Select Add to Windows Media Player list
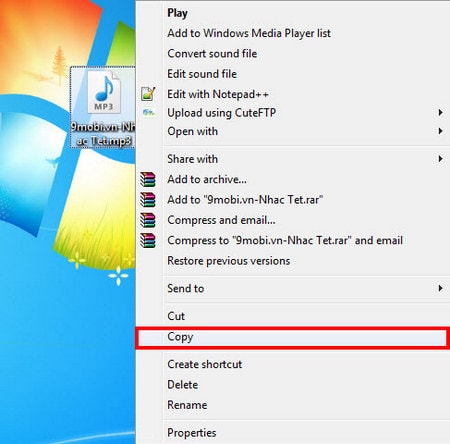 [x=249, y=33]
